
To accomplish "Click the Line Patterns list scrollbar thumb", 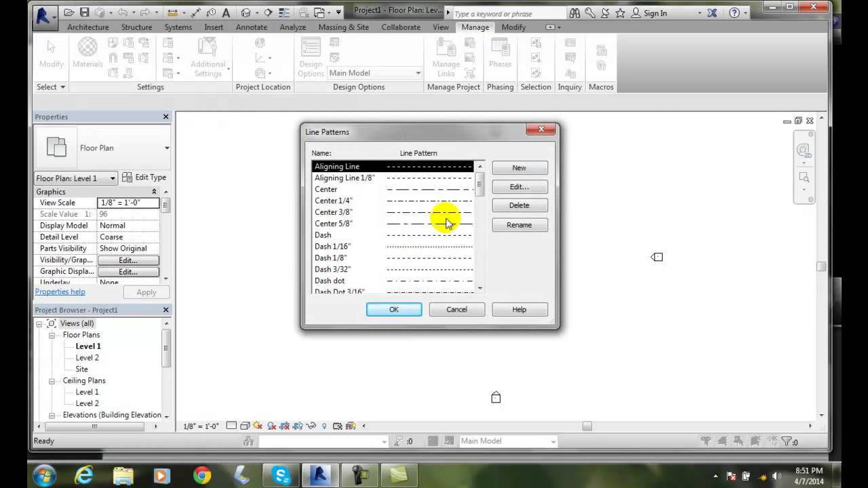I will coord(480,184).
